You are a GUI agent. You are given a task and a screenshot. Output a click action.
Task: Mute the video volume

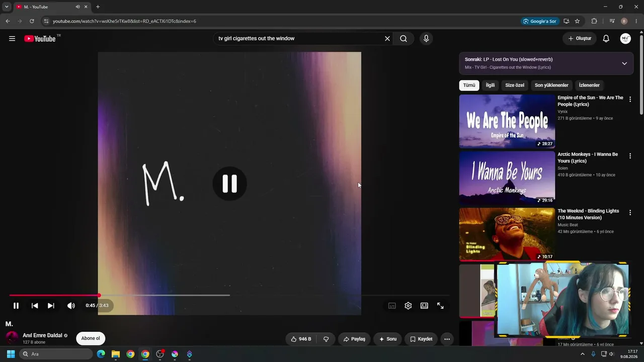coord(71,306)
